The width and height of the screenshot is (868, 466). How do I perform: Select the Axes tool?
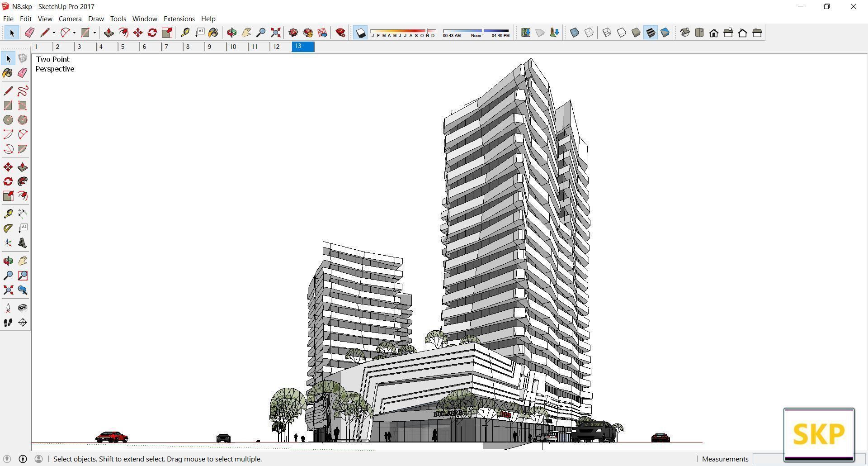click(x=8, y=243)
